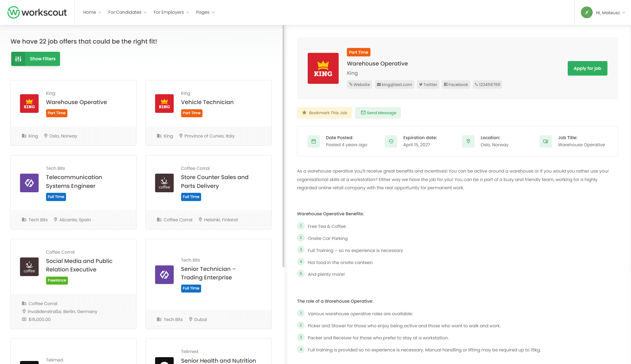Click the green user avatar icon
The width and height of the screenshot is (631, 364).
click(x=587, y=13)
